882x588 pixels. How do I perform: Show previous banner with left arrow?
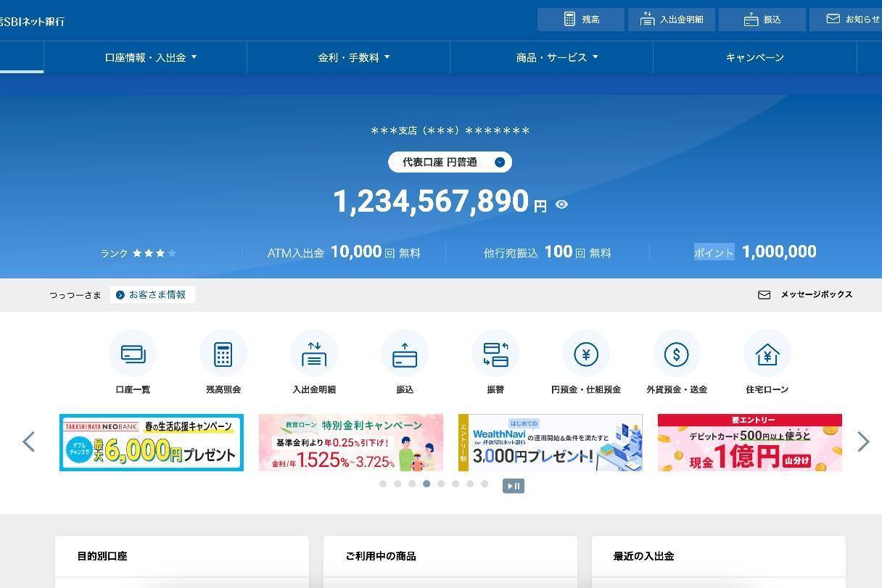point(29,442)
